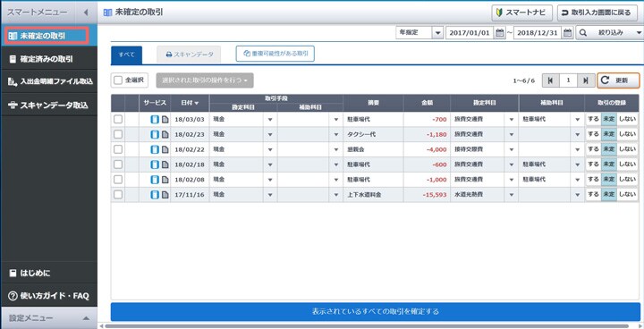The height and width of the screenshot is (329, 644).
Task: Switch to the スキャンデータ tab
Action: (189, 55)
